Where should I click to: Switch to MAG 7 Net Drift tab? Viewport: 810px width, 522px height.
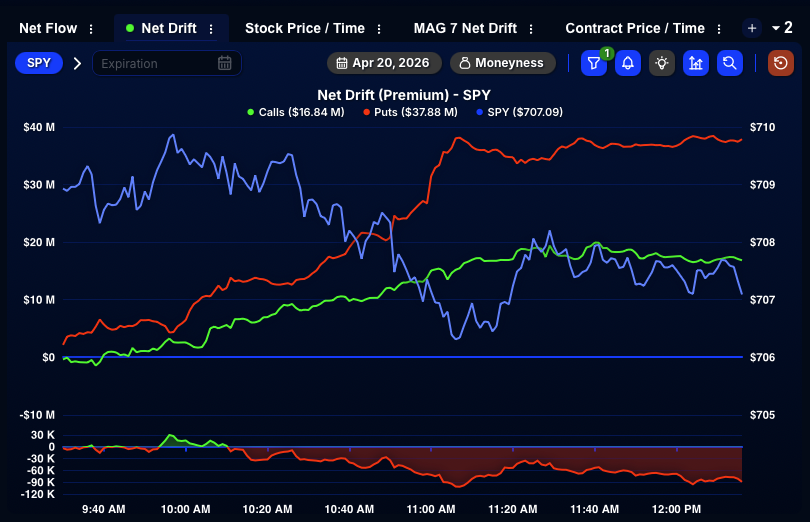coord(465,28)
